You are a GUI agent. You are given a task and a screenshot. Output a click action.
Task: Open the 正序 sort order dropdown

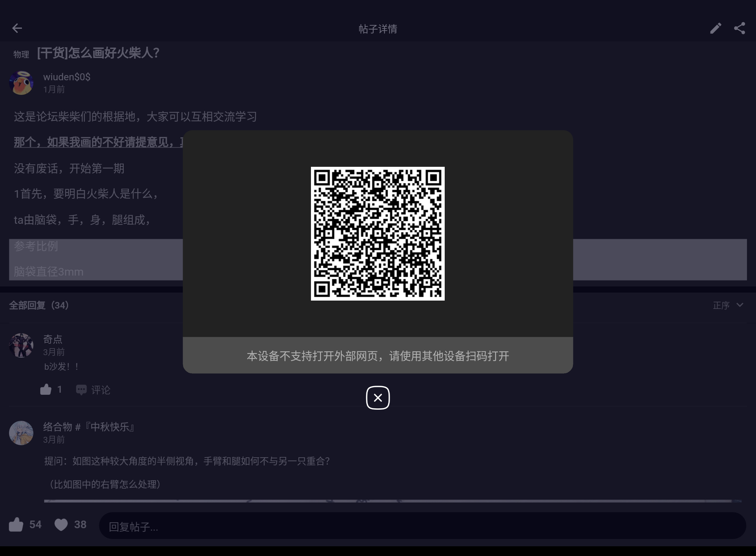(721, 305)
